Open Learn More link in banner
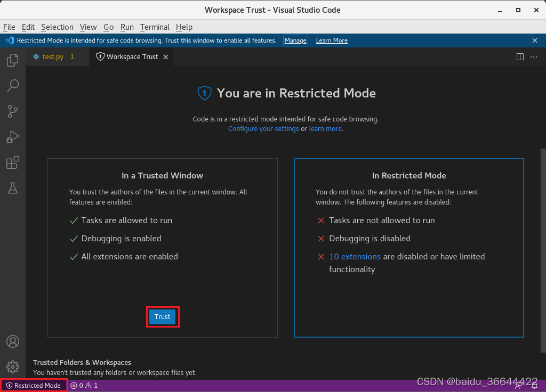Image resolution: width=546 pixels, height=392 pixels. (332, 40)
